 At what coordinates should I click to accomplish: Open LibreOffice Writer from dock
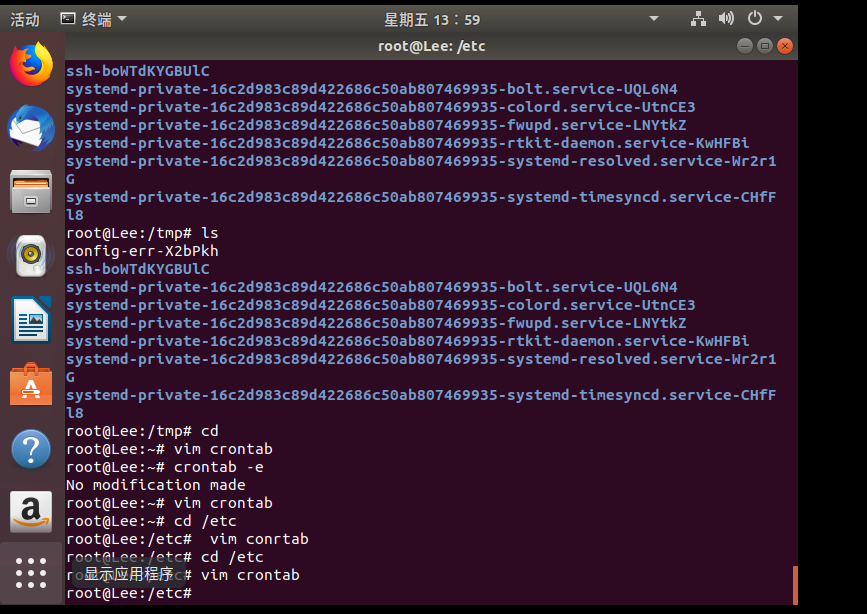coord(31,320)
